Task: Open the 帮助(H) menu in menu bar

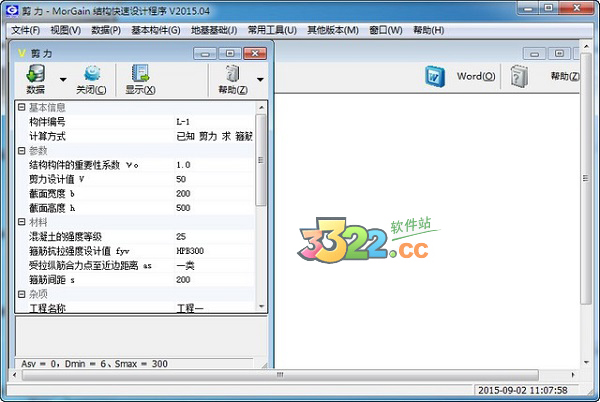Action: pyautogui.click(x=429, y=30)
